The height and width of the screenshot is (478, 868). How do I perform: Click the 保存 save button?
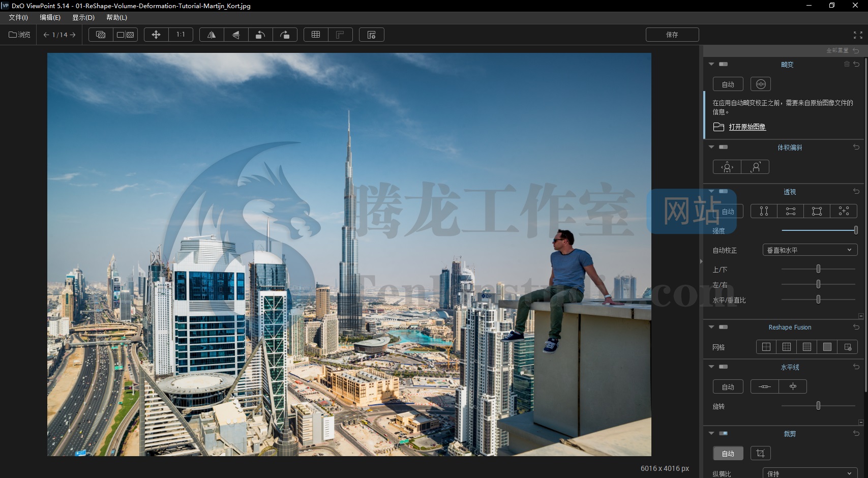coord(672,35)
